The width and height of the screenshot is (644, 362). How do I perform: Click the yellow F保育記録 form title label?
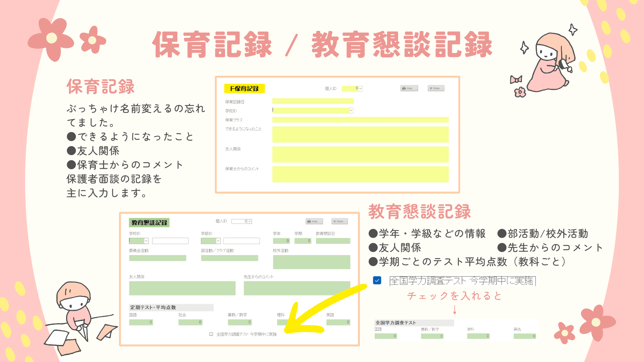pos(245,88)
